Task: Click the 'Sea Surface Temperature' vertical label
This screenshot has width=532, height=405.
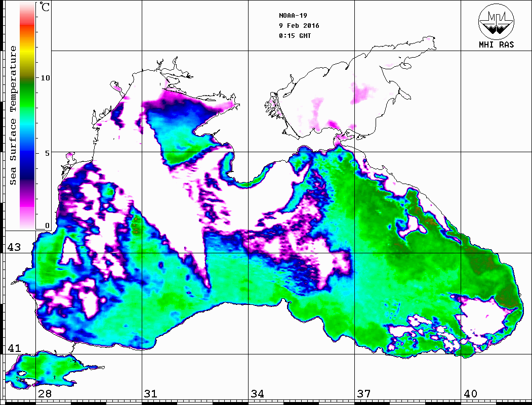Action: pyautogui.click(x=13, y=115)
